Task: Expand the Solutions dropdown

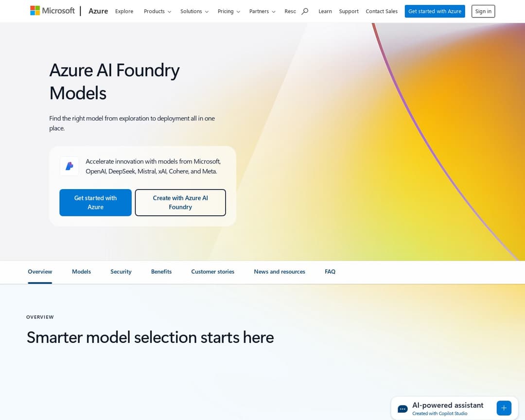Action: (x=194, y=11)
